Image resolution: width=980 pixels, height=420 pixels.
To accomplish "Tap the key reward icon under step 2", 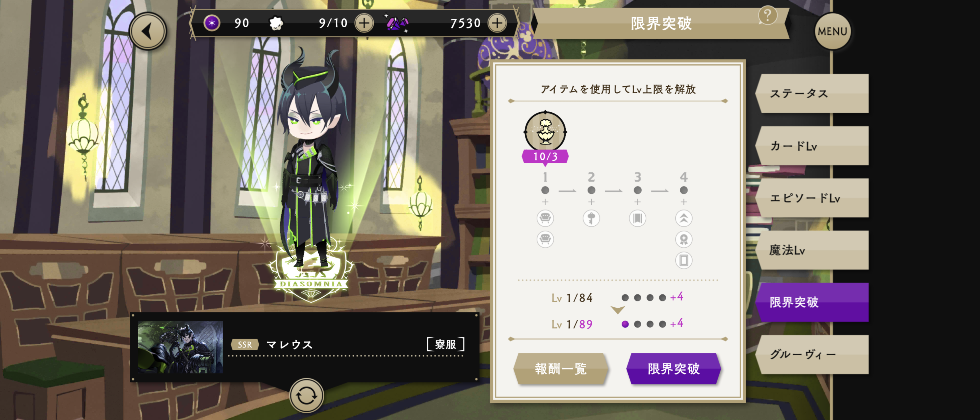I will coord(591,219).
